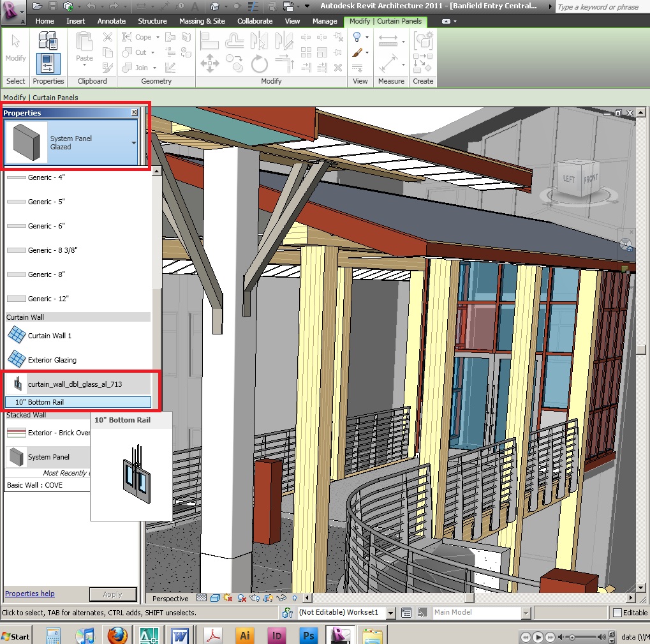Click the Properties palette icon in ribbon

pos(48,64)
